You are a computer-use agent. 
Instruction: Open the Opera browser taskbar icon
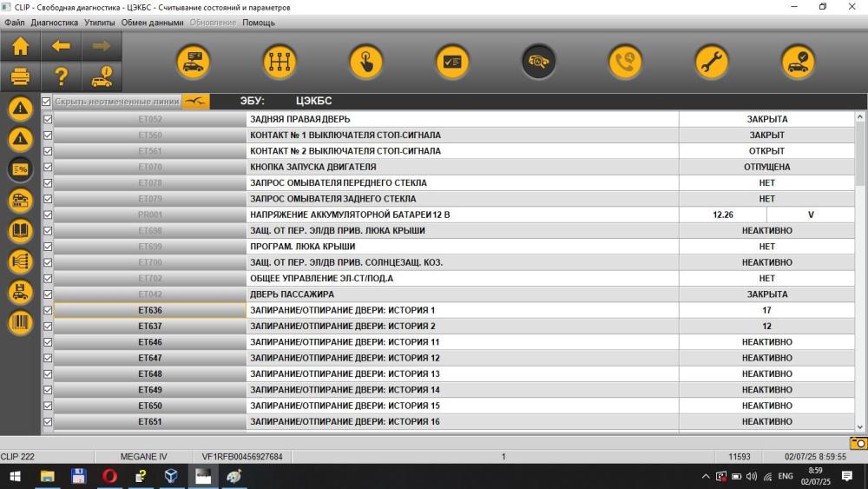(x=109, y=476)
